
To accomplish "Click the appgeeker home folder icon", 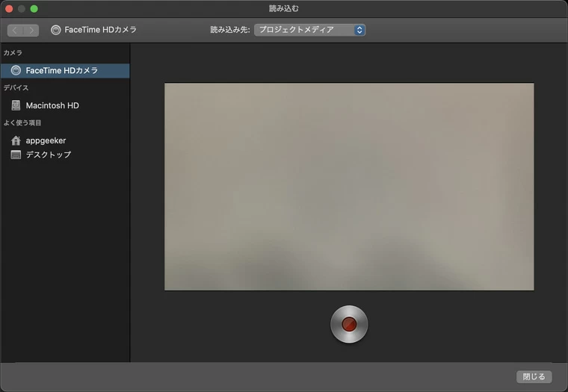I will click(x=16, y=140).
